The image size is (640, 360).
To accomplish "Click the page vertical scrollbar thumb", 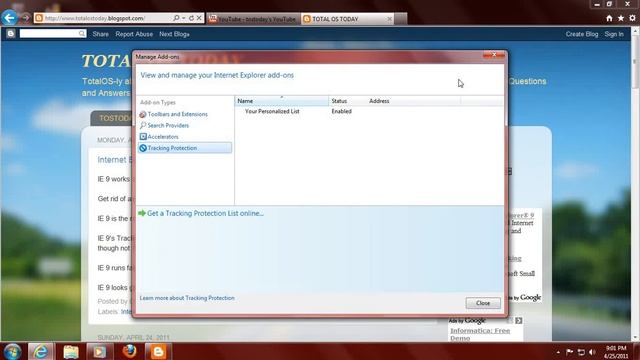I will 635,62.
